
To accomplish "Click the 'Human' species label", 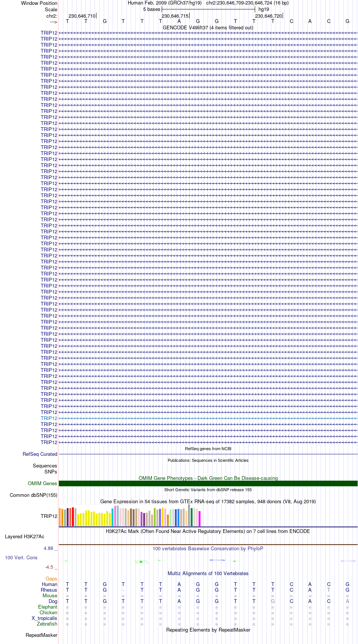I will 49,585.
